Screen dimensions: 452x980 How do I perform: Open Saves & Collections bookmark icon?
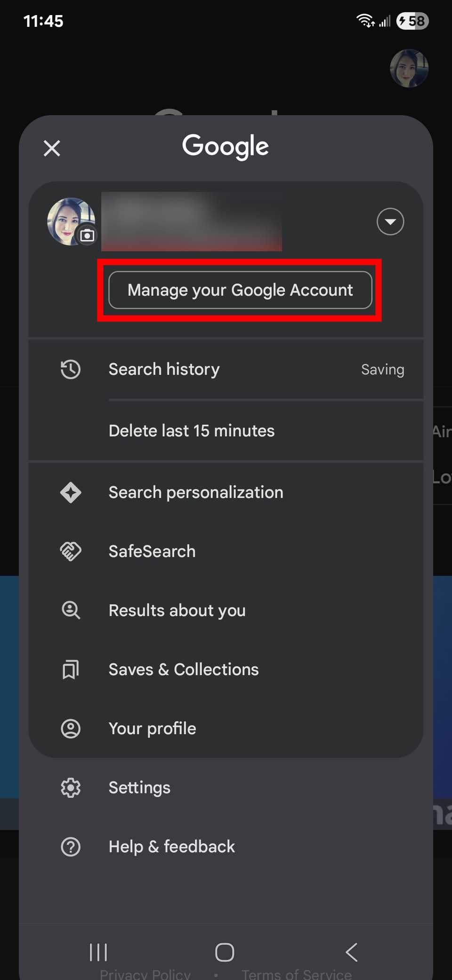pos(71,669)
